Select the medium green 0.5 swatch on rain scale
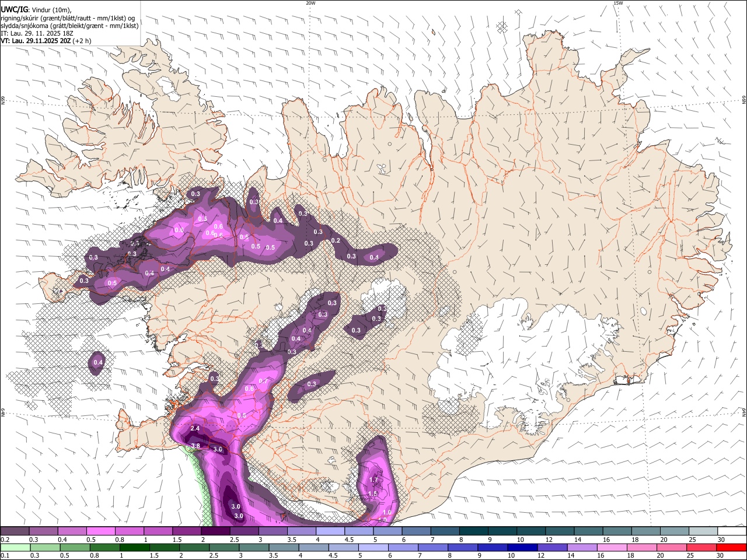This screenshot has height=560, width=747. pos(75,547)
